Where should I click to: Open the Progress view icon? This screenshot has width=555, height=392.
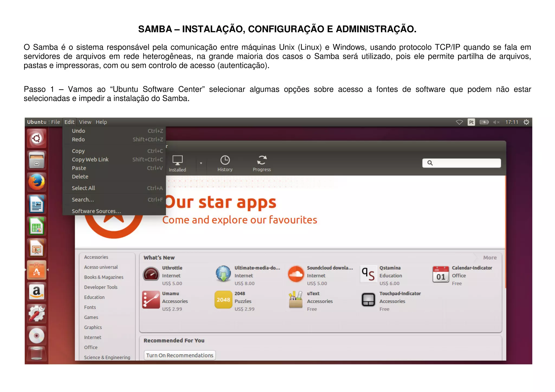pyautogui.click(x=262, y=160)
